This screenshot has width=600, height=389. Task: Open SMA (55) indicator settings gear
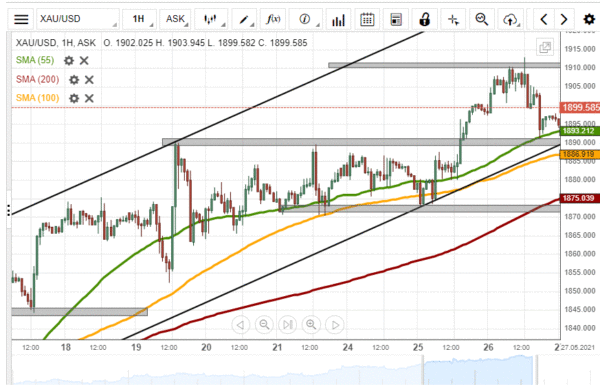[x=69, y=60]
